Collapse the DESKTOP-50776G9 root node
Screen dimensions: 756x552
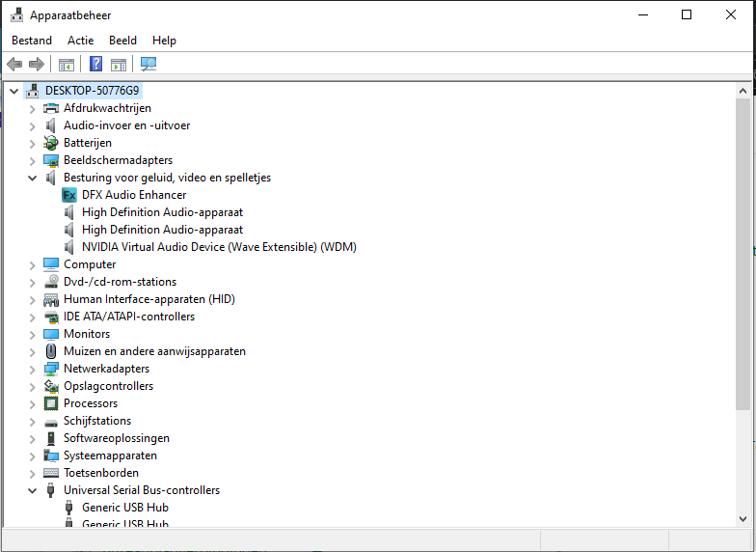(x=13, y=91)
